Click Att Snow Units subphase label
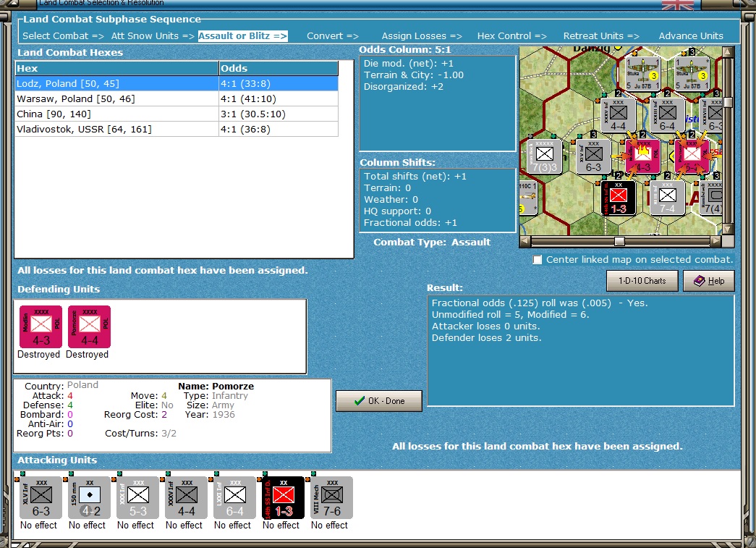This screenshot has width=756, height=548. (x=153, y=35)
